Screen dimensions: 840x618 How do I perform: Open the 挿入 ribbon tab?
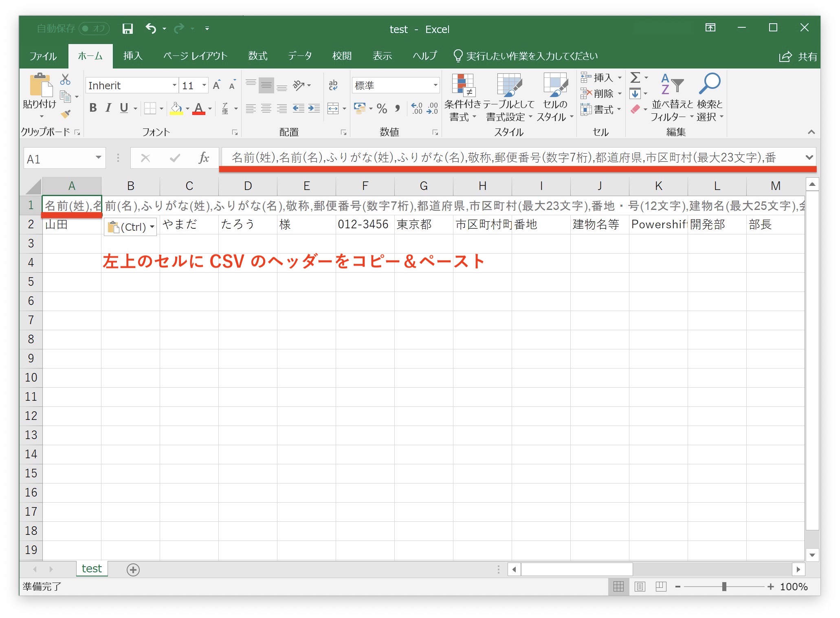tap(133, 56)
